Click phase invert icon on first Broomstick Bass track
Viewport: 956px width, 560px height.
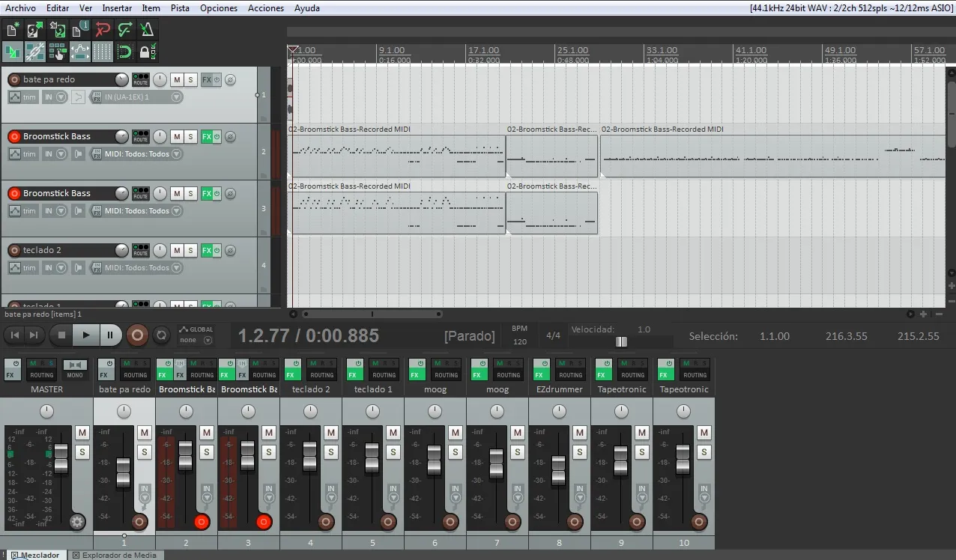pos(230,136)
